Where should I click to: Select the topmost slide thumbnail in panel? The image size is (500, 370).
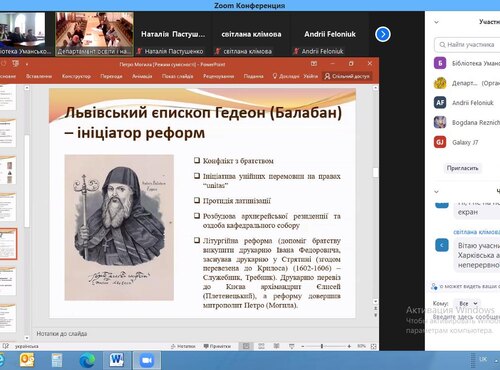point(8,97)
